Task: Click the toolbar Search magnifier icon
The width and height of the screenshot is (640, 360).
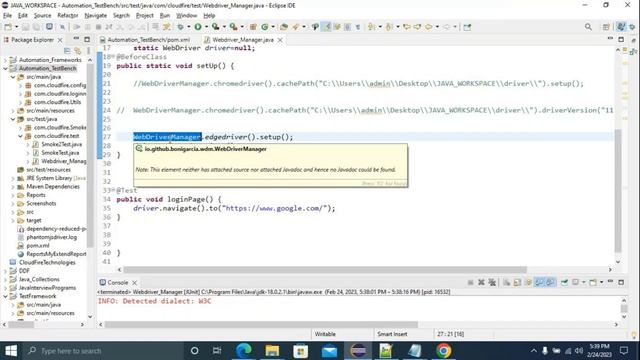Action: pyautogui.click(x=588, y=27)
